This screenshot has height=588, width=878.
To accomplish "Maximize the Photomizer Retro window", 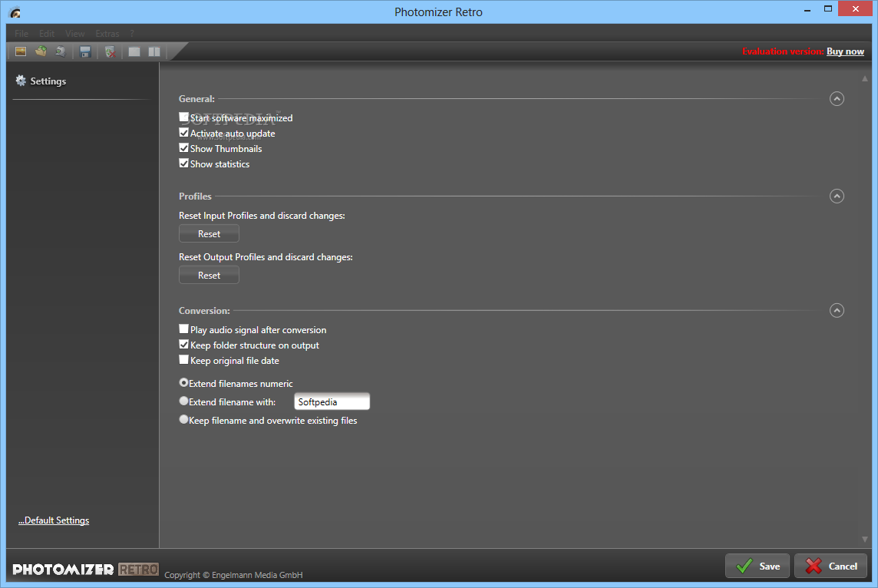I will [828, 9].
